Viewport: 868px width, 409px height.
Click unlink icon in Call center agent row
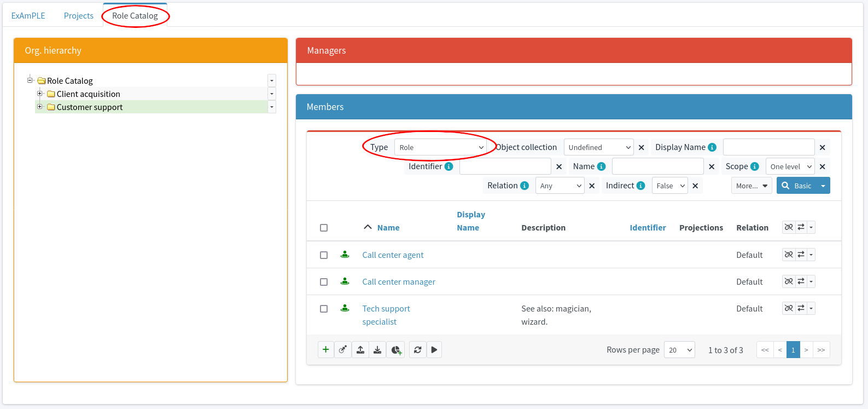click(789, 255)
